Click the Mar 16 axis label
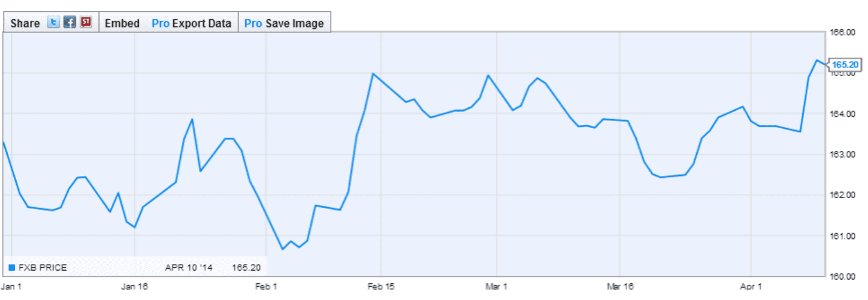The height and width of the screenshot is (300, 868). [621, 286]
